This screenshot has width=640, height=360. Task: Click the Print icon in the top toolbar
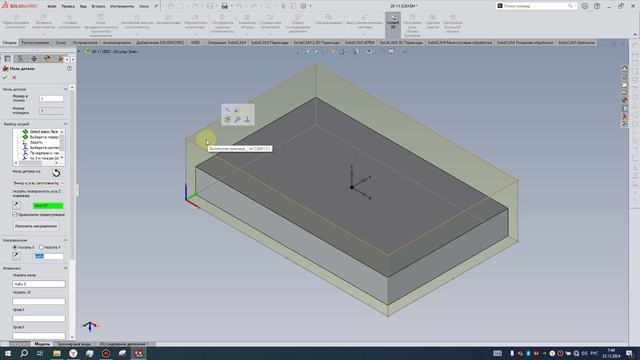click(224, 6)
